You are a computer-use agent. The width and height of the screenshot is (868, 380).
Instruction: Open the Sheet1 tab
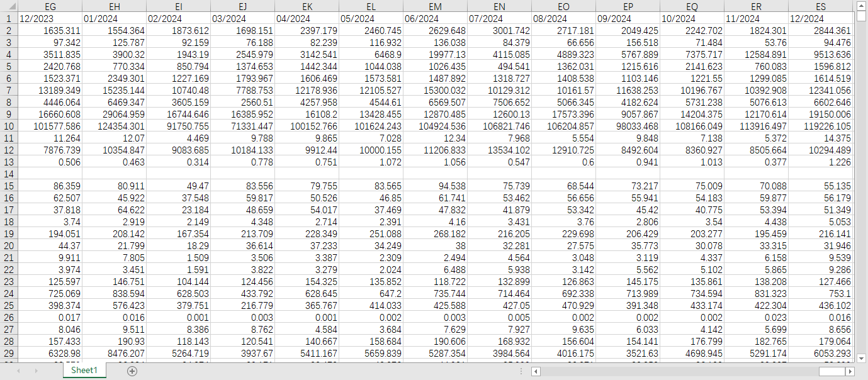tap(84, 371)
